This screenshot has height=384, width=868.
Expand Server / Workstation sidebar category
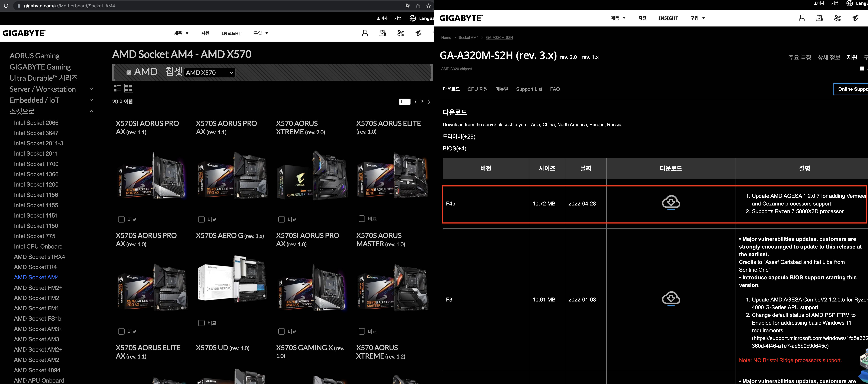click(91, 89)
